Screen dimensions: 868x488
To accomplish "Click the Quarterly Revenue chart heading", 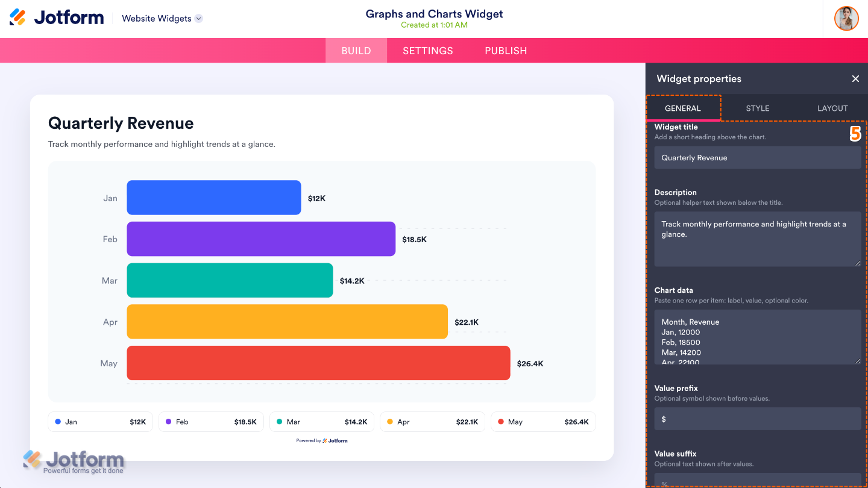I will pyautogui.click(x=121, y=124).
